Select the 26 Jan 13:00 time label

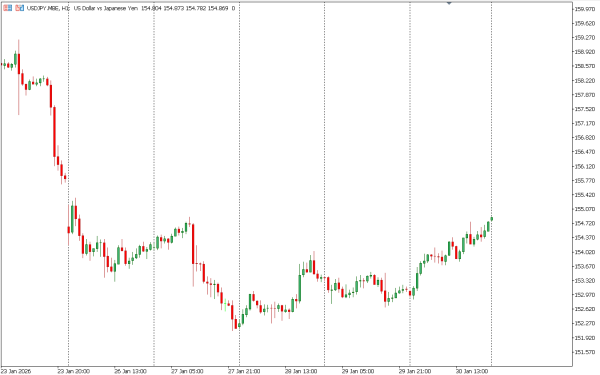pyautogui.click(x=130, y=371)
